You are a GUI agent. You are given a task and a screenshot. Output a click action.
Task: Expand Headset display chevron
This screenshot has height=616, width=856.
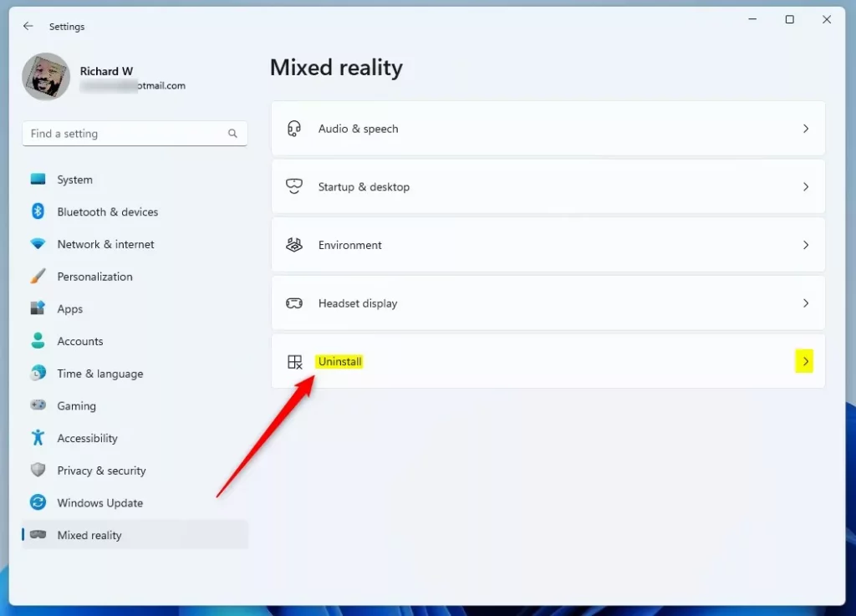pyautogui.click(x=806, y=303)
